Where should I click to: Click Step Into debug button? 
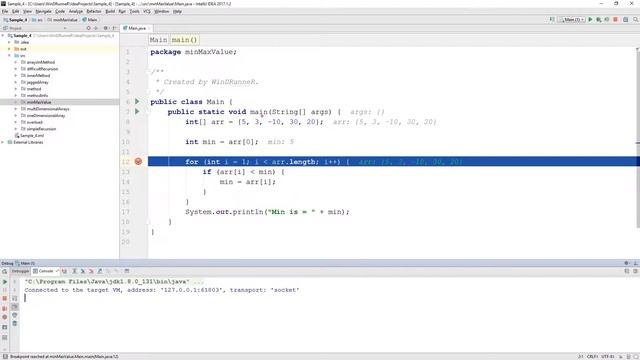(83, 271)
